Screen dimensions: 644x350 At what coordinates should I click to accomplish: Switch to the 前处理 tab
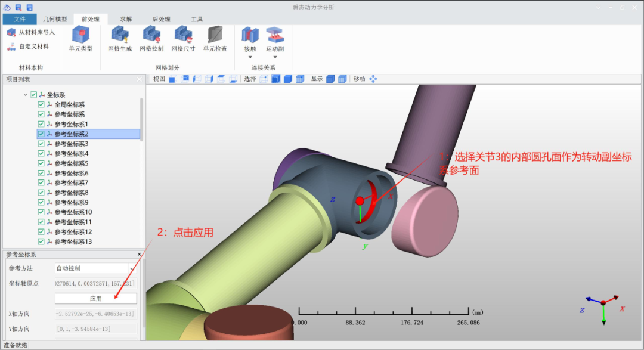[91, 19]
